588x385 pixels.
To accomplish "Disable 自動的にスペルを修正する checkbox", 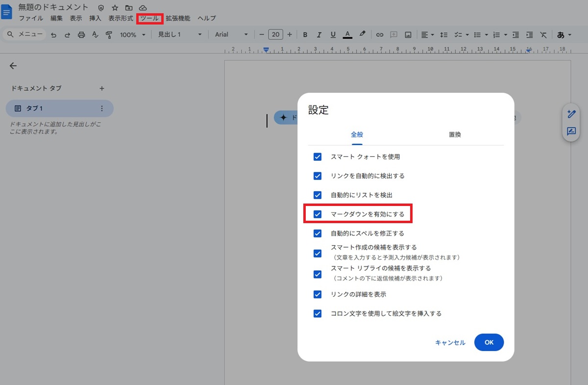I will [318, 233].
